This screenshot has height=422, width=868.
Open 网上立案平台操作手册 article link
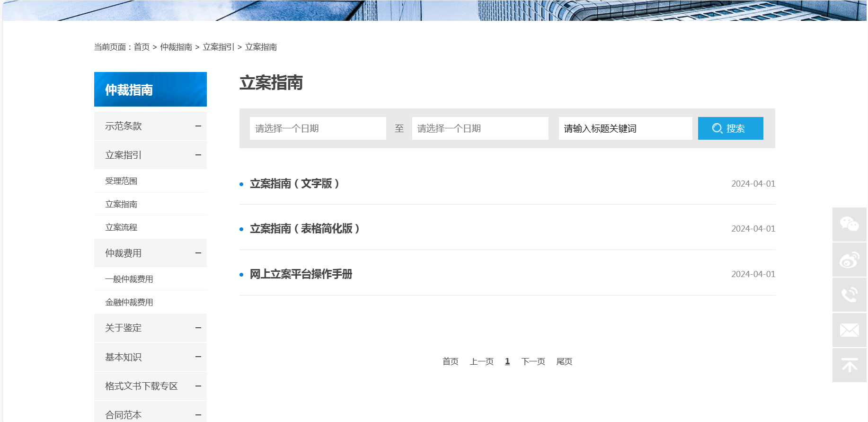click(x=301, y=274)
